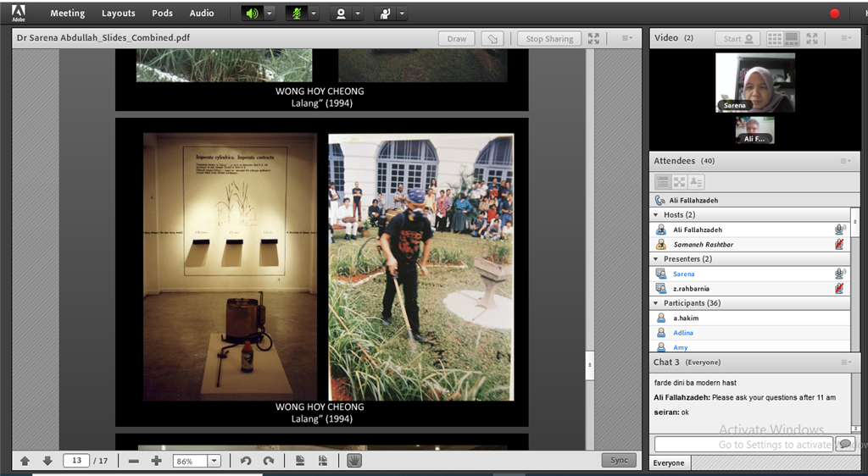Click the Adobe logo
Screen dimensions: 868x476
[19, 13]
